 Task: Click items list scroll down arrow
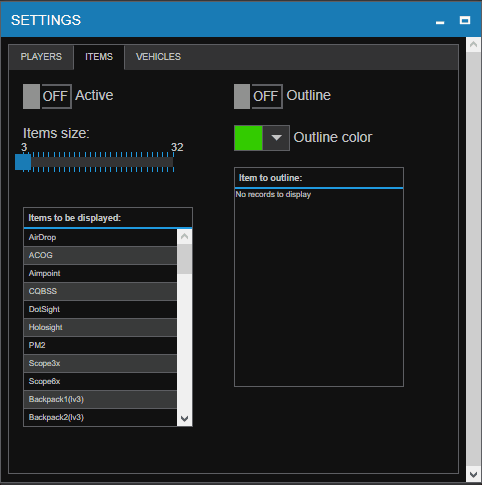184,418
